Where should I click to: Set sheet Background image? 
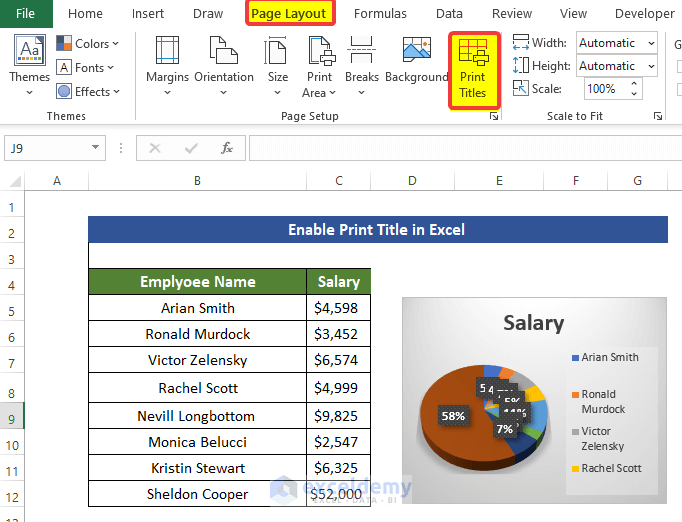tap(416, 60)
